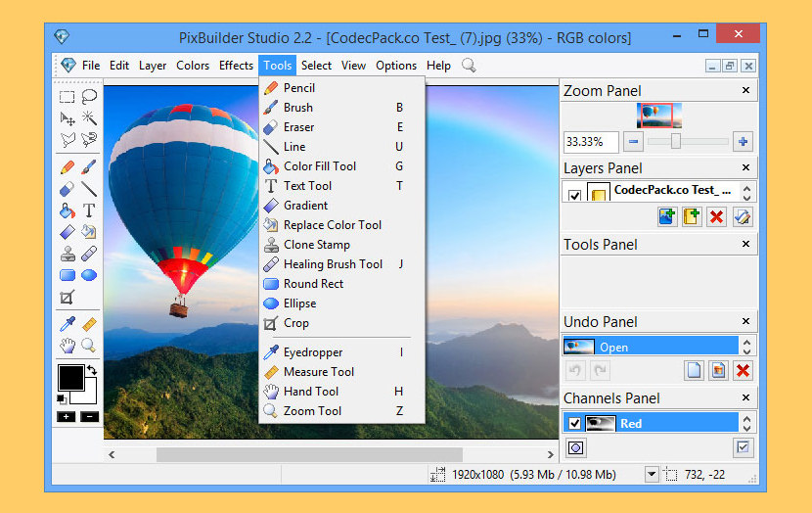Select the Rectangle selection tool in toolbox
The image size is (812, 513).
(68, 96)
